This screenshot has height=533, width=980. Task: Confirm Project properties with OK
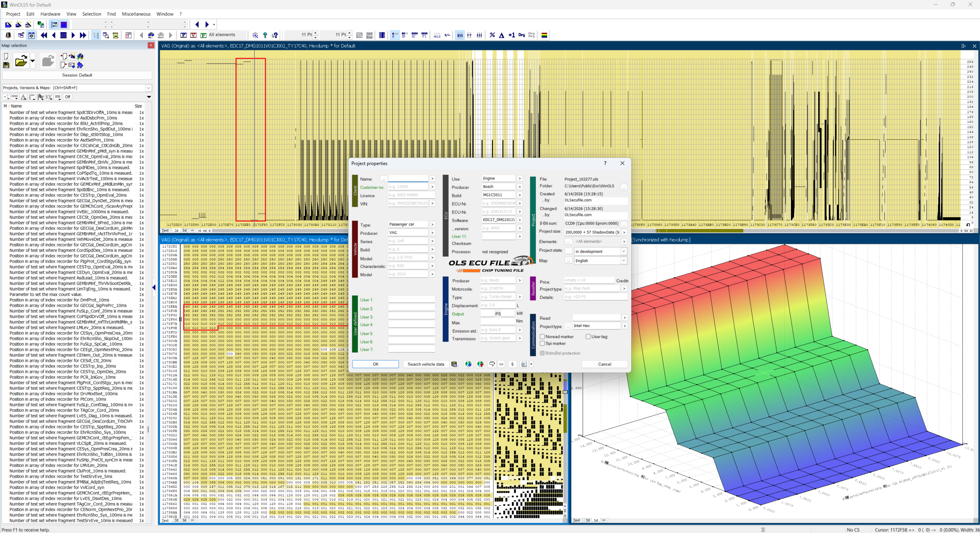376,364
